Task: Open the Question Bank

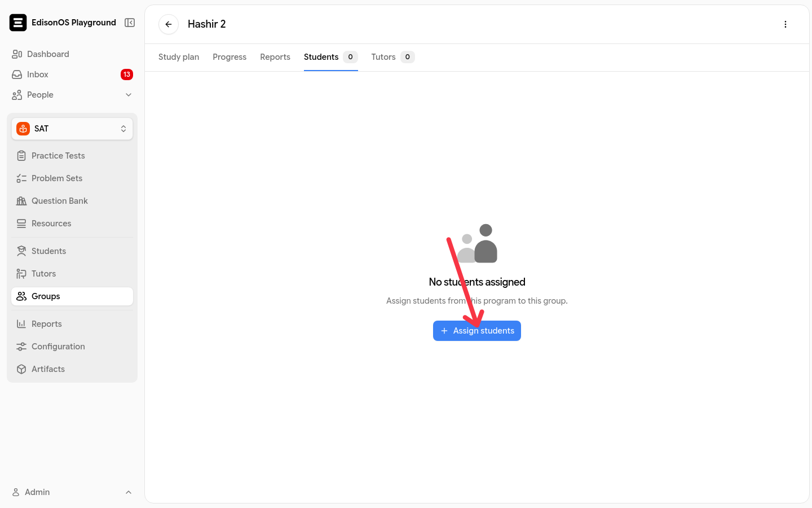Action: click(72, 201)
